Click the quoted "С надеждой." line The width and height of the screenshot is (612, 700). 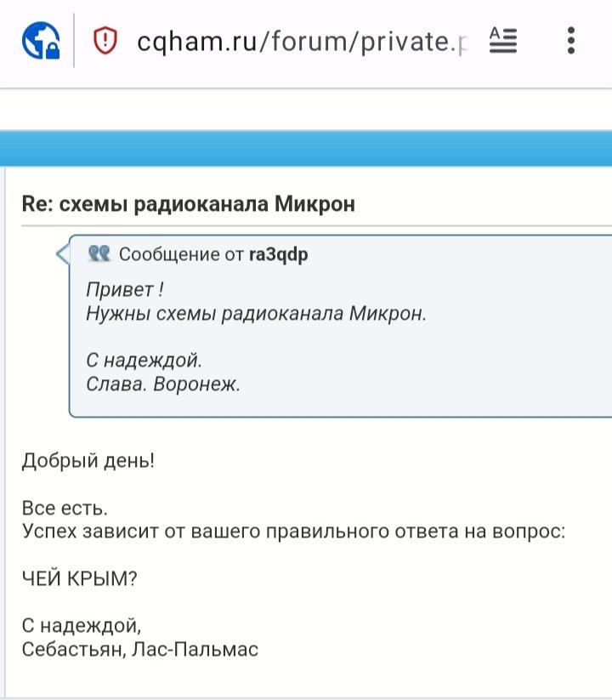[144, 360]
